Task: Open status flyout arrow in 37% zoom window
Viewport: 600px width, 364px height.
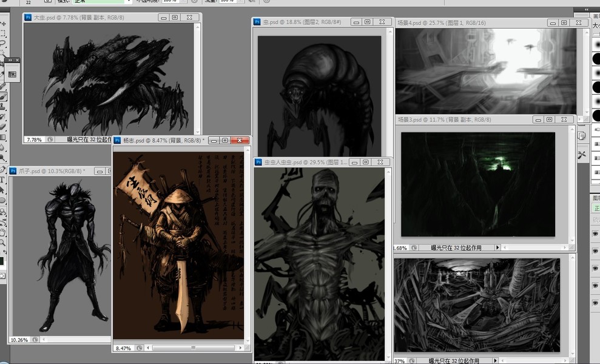Action: (495, 360)
